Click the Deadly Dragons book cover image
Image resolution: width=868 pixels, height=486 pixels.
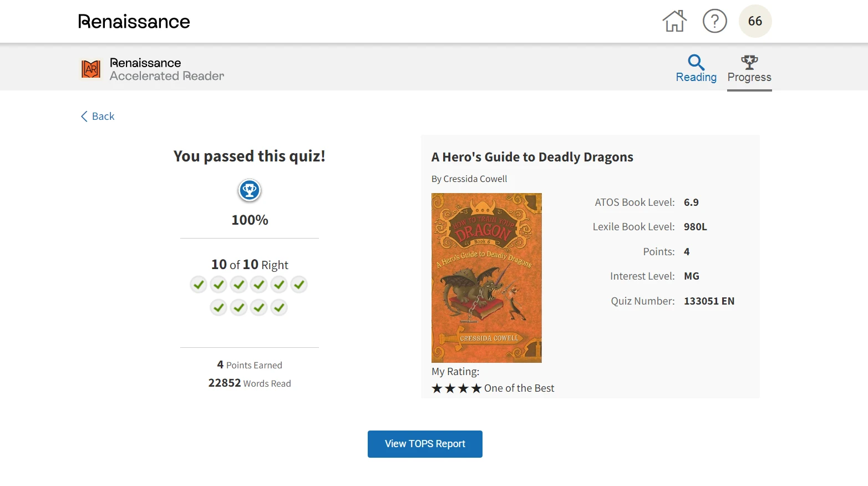tap(486, 278)
